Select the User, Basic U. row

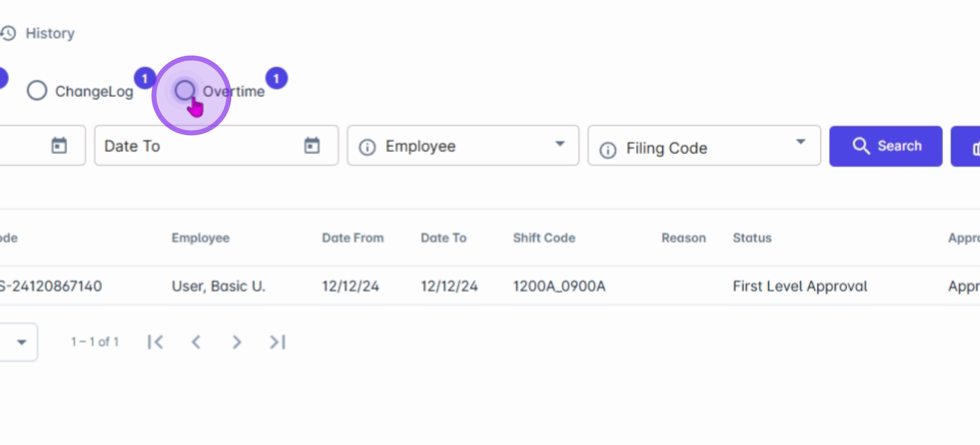point(218,286)
